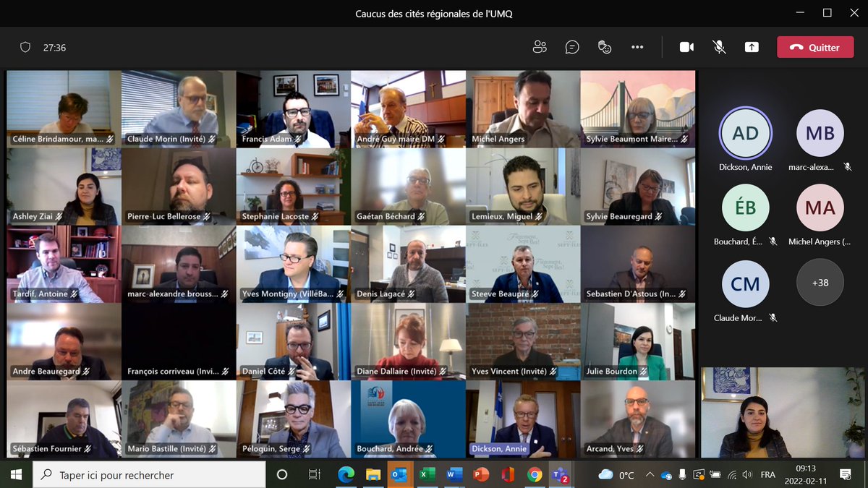Image resolution: width=868 pixels, height=488 pixels.
Task: Click Céline Brindamour's video tile
Action: pos(64,109)
